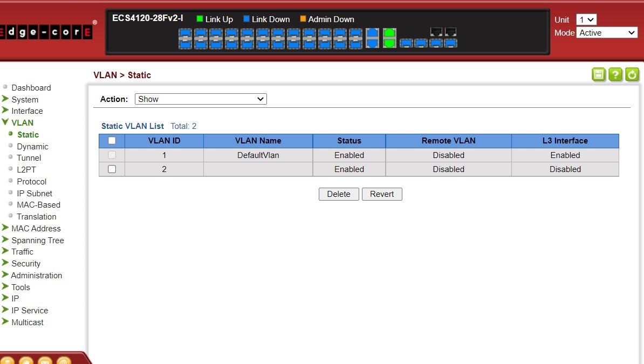Expand the IP Service menu section
644x364 pixels.
point(30,311)
